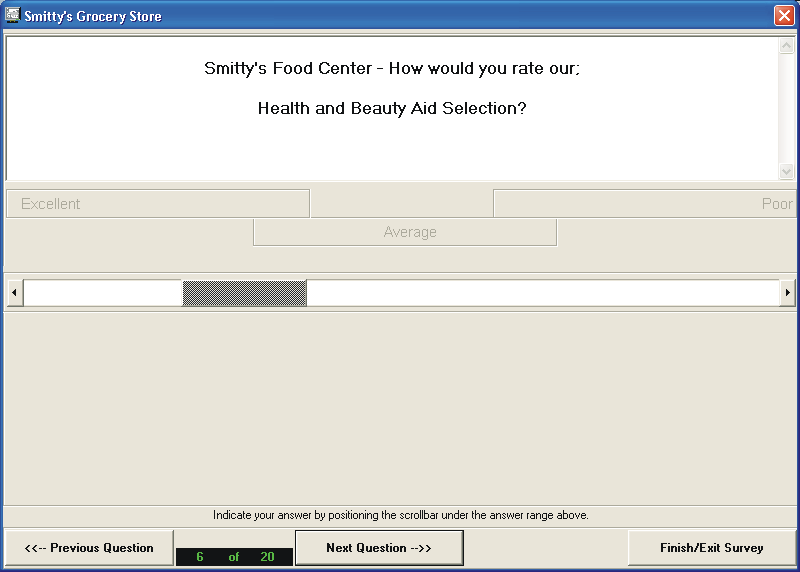
Task: Click the '6 of 20' progress counter
Action: pyautogui.click(x=234, y=557)
